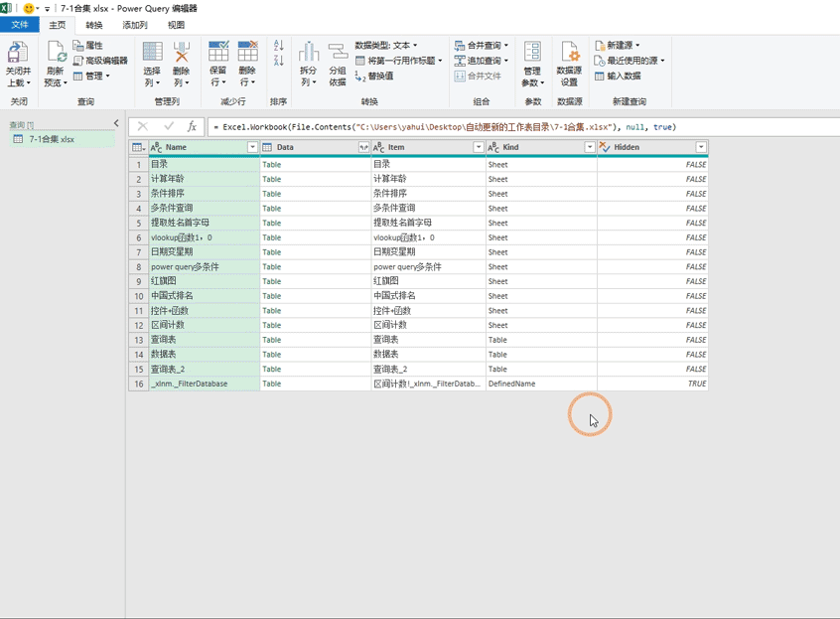Click the Manage Parameters (管理参数) icon
Image resolution: width=840 pixels, height=619 pixels.
[x=532, y=52]
